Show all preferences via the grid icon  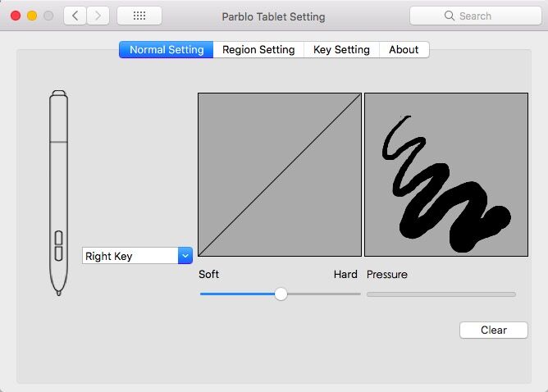[x=139, y=16]
